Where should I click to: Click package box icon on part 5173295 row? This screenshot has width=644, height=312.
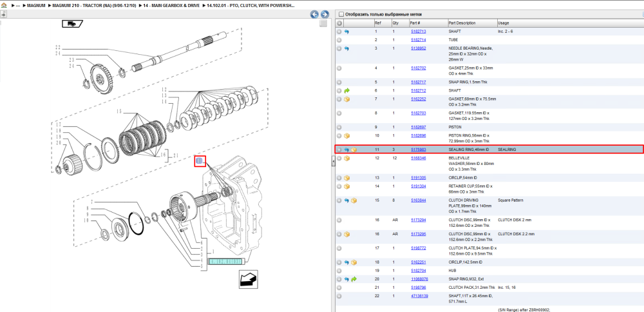click(x=346, y=234)
